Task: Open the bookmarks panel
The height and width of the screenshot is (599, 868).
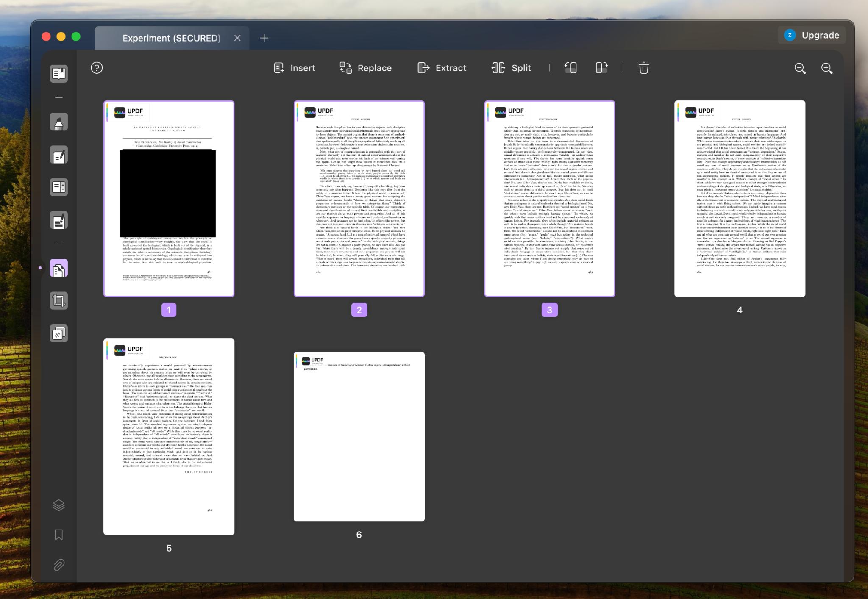Action: pos(58,535)
